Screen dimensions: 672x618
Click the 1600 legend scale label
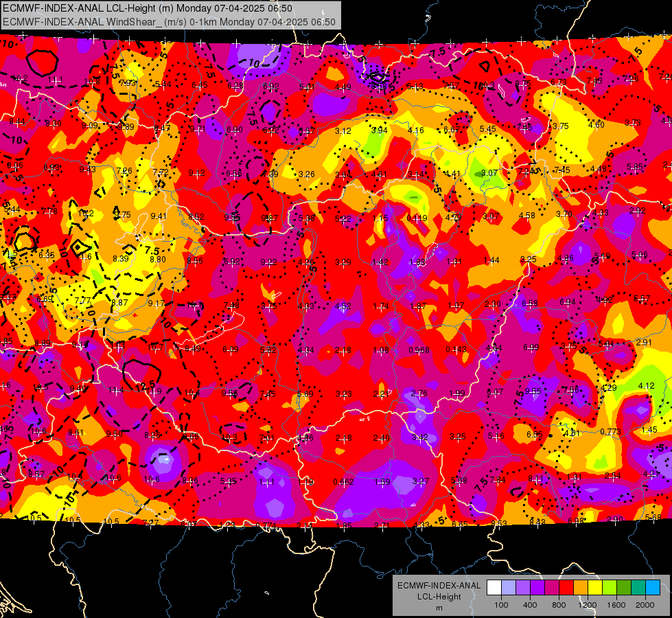pyautogui.click(x=616, y=605)
